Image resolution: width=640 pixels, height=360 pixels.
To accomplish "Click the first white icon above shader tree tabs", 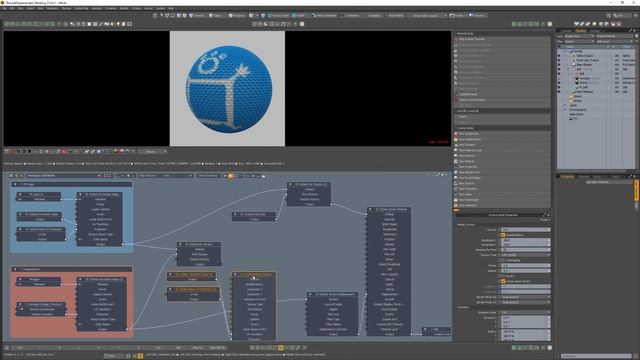I will point(576,24).
